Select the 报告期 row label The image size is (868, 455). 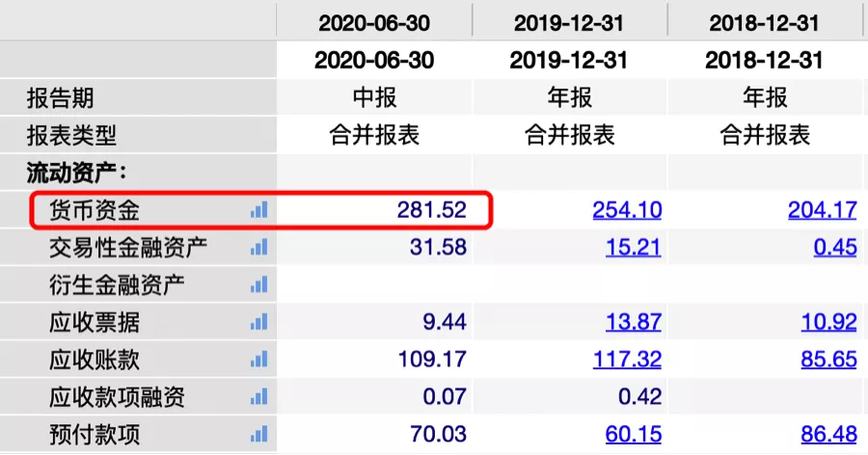tap(61, 98)
